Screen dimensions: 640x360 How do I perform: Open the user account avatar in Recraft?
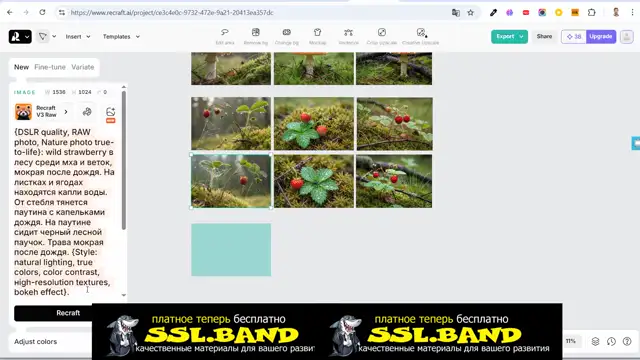point(627,37)
